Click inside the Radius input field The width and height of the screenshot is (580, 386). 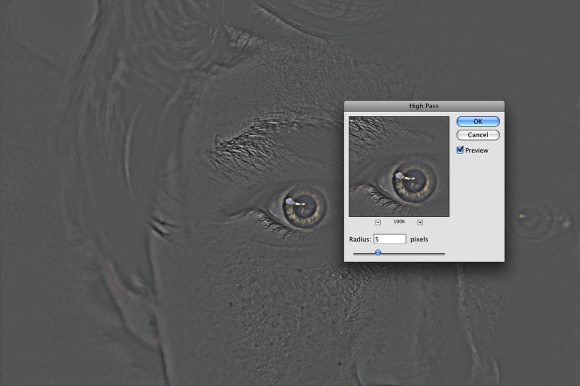(x=390, y=239)
